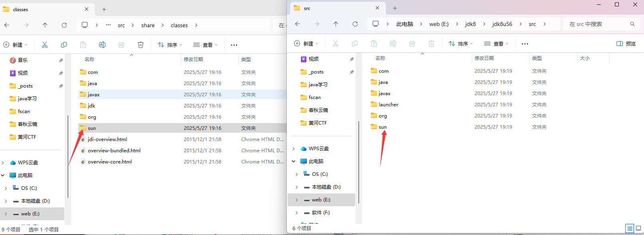Click the cut icon in classes toolbar

click(45, 45)
